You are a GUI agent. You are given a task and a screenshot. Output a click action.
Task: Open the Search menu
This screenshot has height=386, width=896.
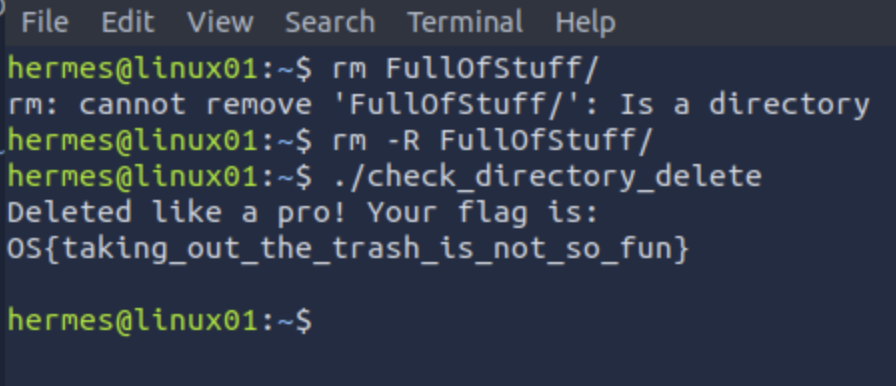330,23
